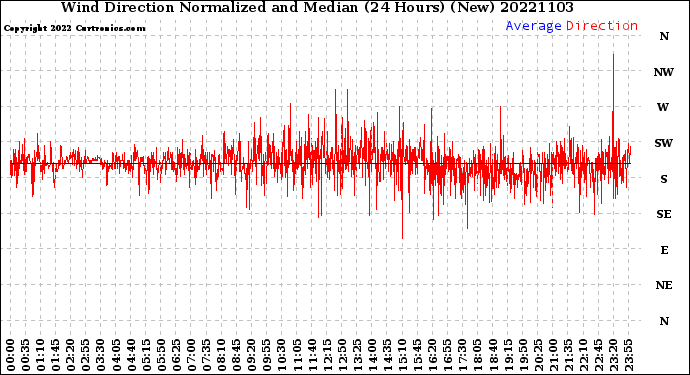Click the 23:55 time label
Viewport: 690px width, 375px height.
tap(628, 355)
